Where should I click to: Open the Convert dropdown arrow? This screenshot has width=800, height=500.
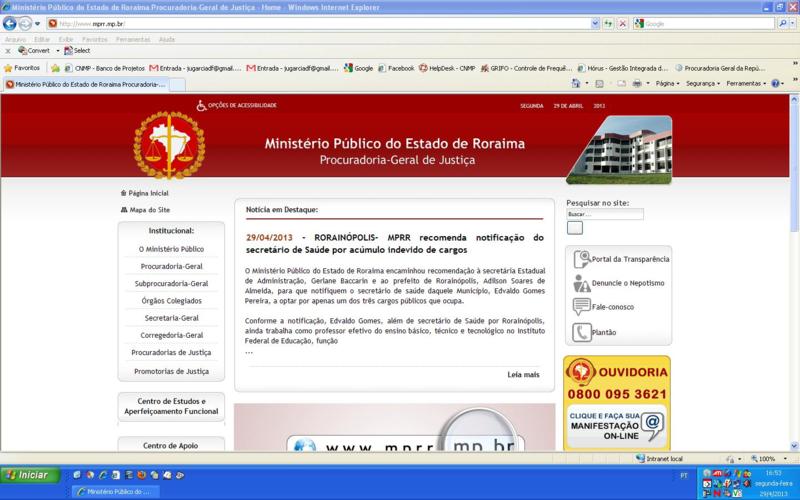[x=57, y=51]
